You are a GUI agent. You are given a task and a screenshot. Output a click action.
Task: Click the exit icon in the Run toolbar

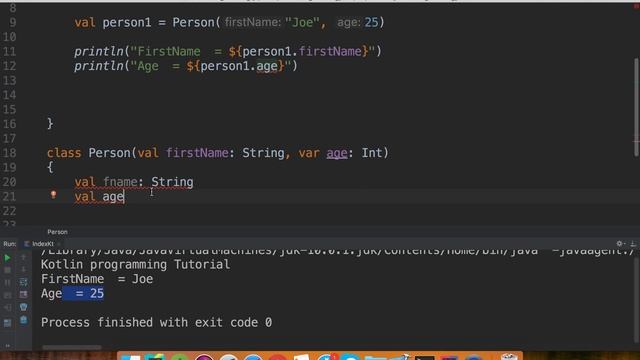[x=7, y=307]
